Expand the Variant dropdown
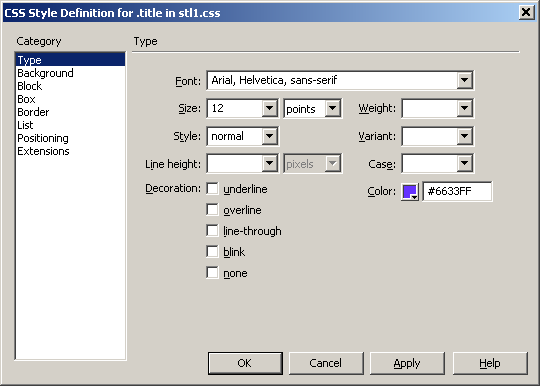Image resolution: width=540 pixels, height=386 pixels. [x=465, y=136]
